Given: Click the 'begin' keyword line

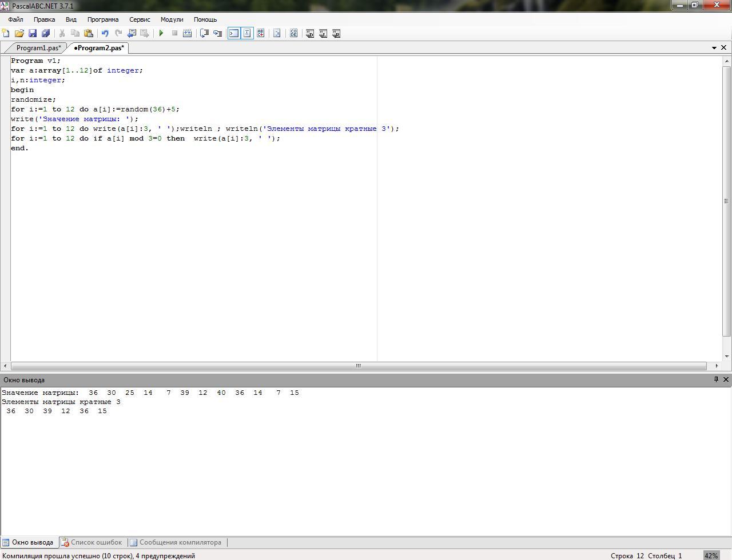Looking at the screenshot, I should tap(22, 90).
